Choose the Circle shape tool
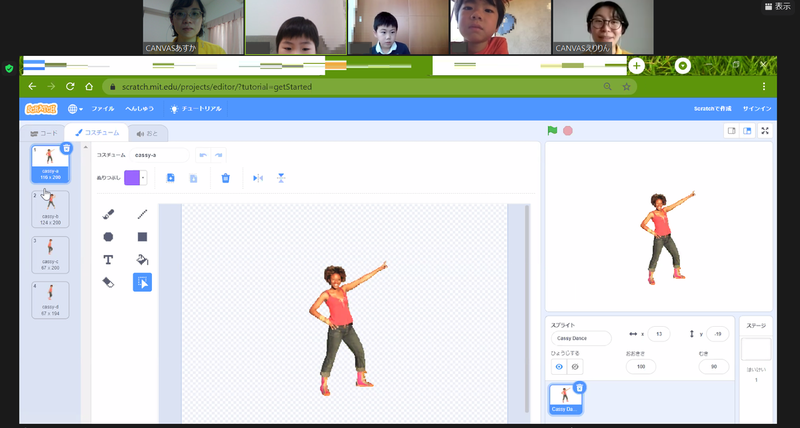Screen dimensions: 800x428 [x=109, y=237]
